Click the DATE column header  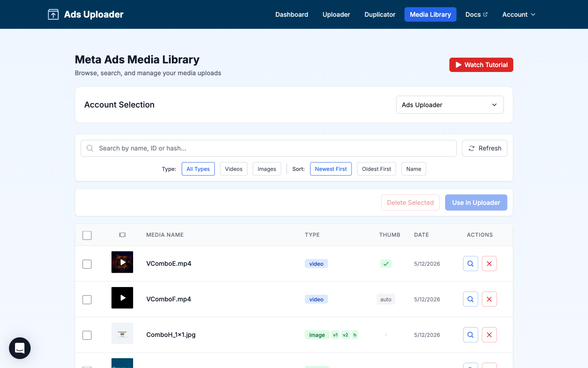point(421,235)
